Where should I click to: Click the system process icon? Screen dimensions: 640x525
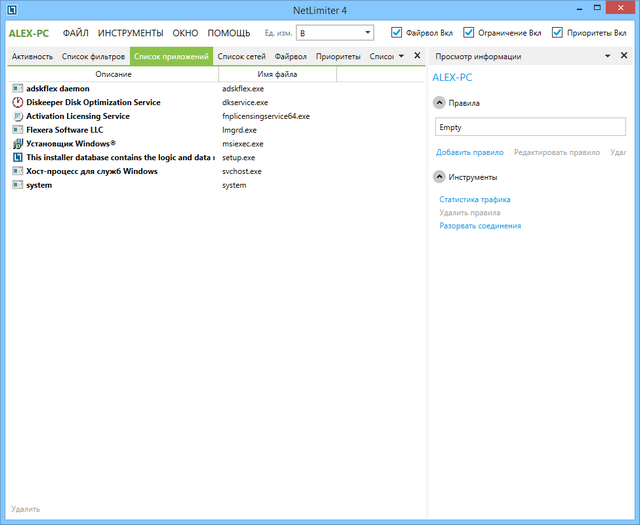pyautogui.click(x=17, y=185)
